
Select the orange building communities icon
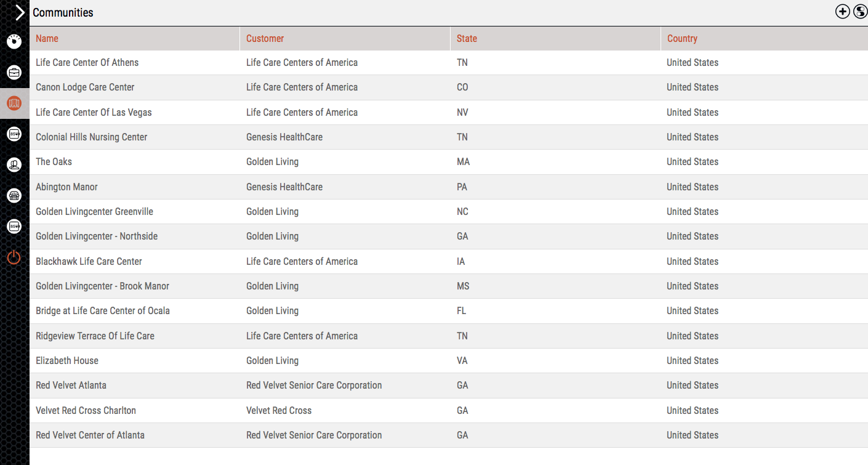coord(14,103)
